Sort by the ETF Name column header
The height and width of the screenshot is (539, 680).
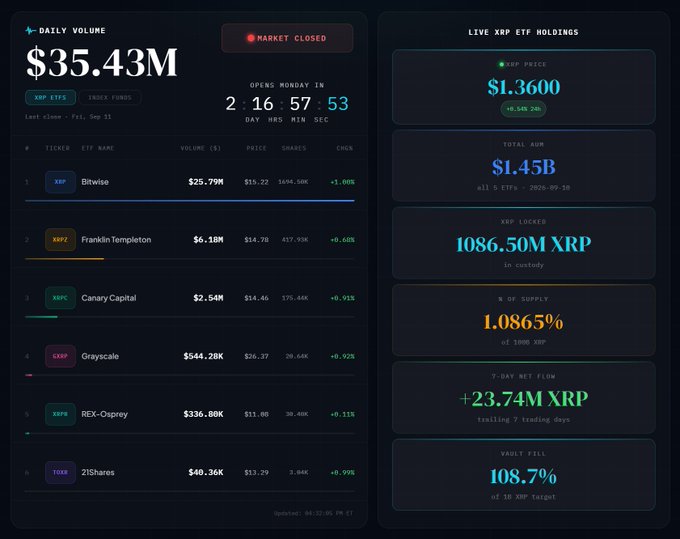click(98, 148)
